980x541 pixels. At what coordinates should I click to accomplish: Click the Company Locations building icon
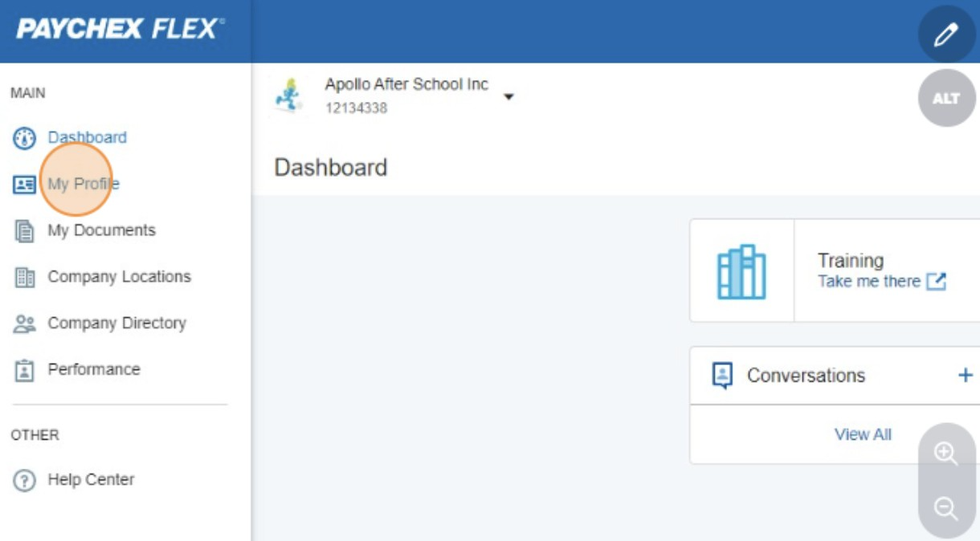(x=24, y=278)
